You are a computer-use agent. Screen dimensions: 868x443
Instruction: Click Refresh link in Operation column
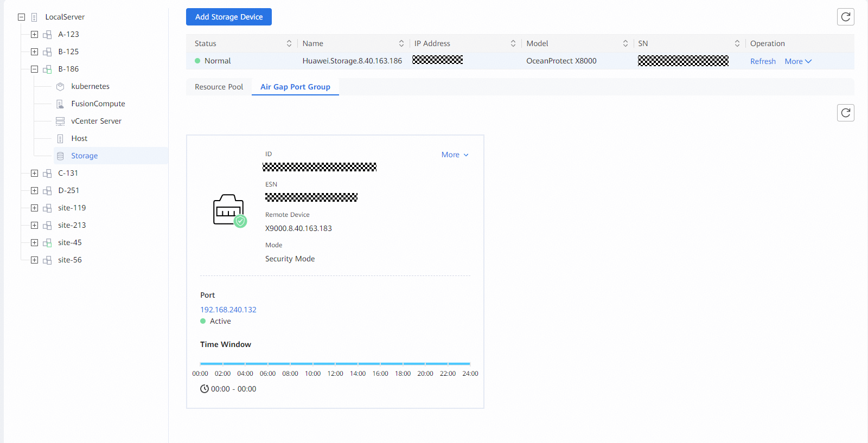tap(763, 61)
